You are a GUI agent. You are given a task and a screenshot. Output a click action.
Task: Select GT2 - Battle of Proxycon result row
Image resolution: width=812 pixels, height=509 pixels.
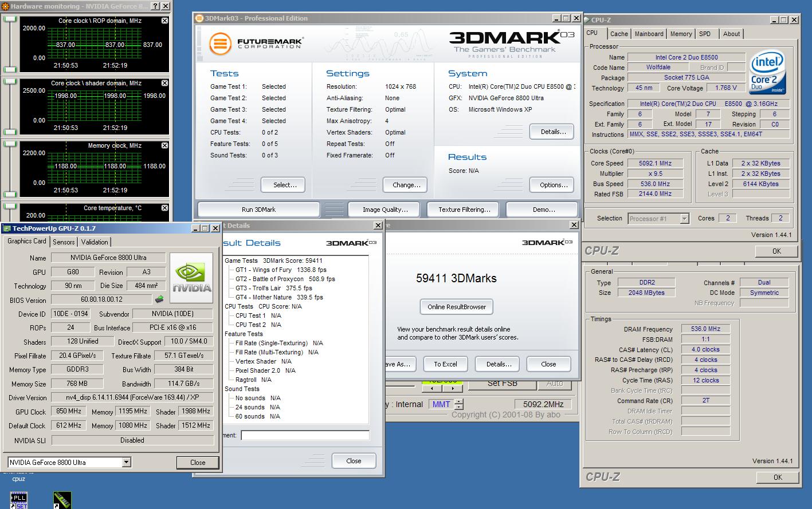285,279
